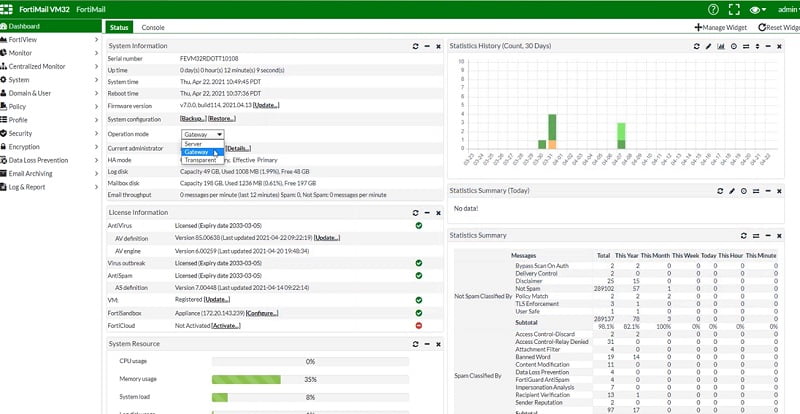Image resolution: width=800 pixels, height=414 pixels.
Task: Click the Memory usage progress bar
Action: pyautogui.click(x=310, y=379)
